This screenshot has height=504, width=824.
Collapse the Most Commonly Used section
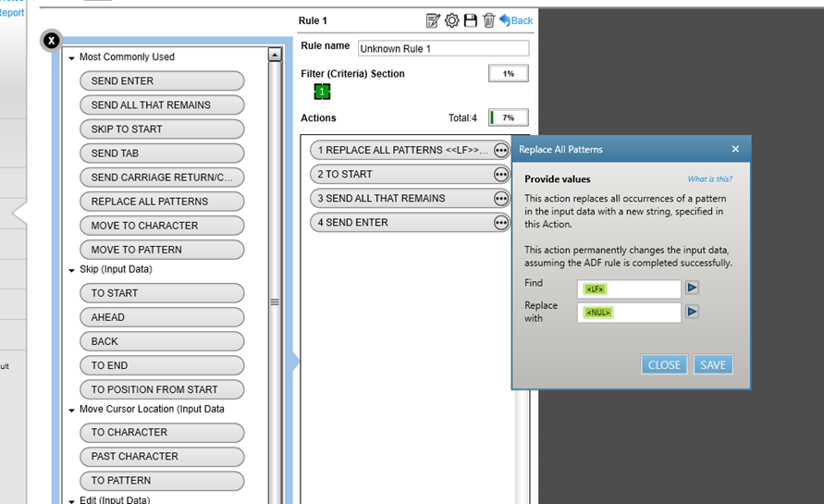tap(71, 58)
